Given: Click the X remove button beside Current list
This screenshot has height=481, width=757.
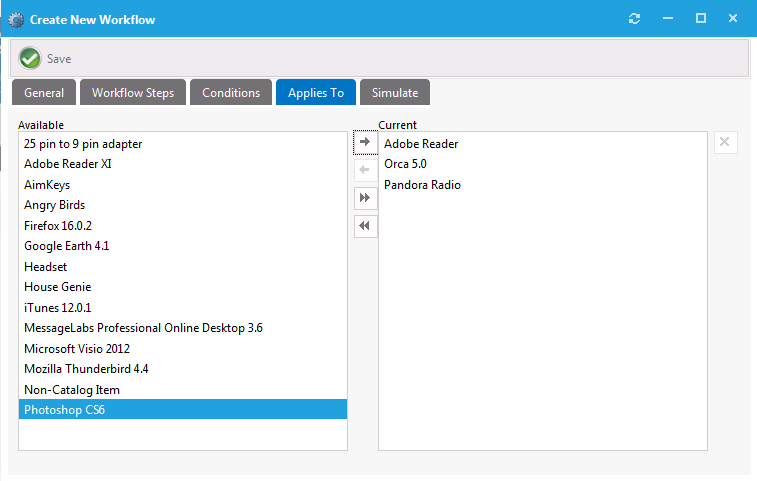Looking at the screenshot, I should click(725, 142).
